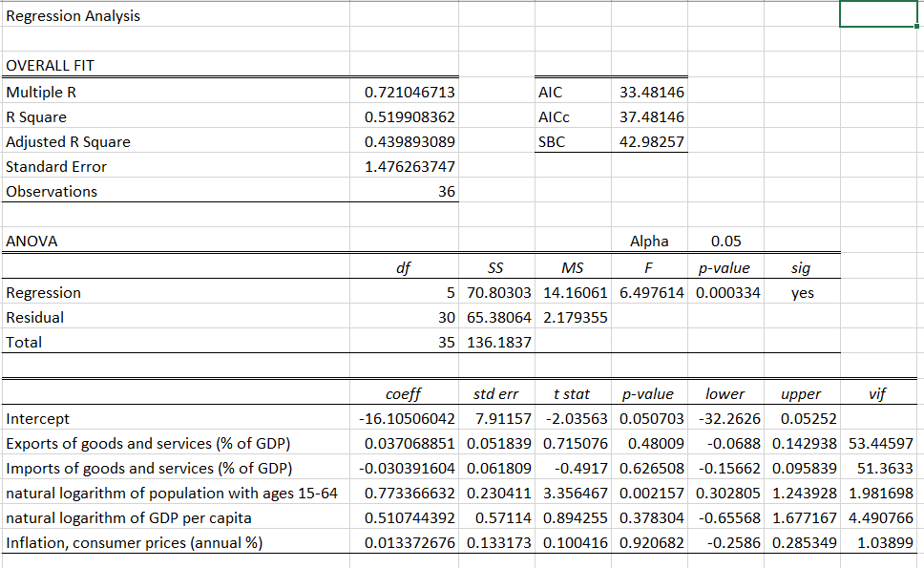Select the 'yes' significance cell
This screenshot has height=568, width=924.
click(x=803, y=293)
